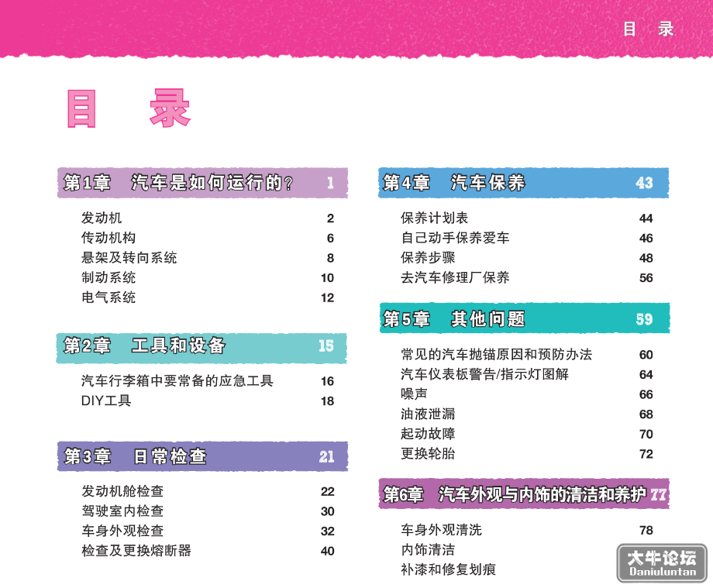Open the 车身外观清洗 entry
Screen dimensions: 713x588
click(x=441, y=531)
